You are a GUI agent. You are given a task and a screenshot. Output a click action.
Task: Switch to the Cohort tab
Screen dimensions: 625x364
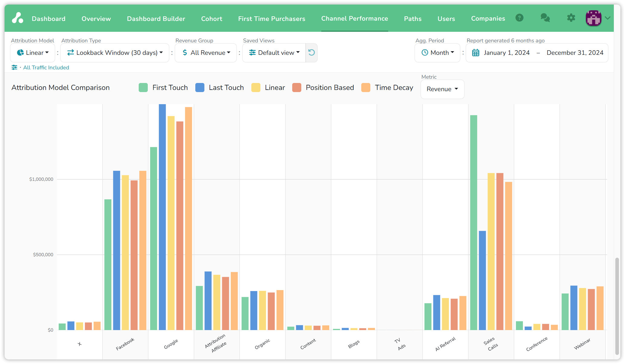click(212, 19)
